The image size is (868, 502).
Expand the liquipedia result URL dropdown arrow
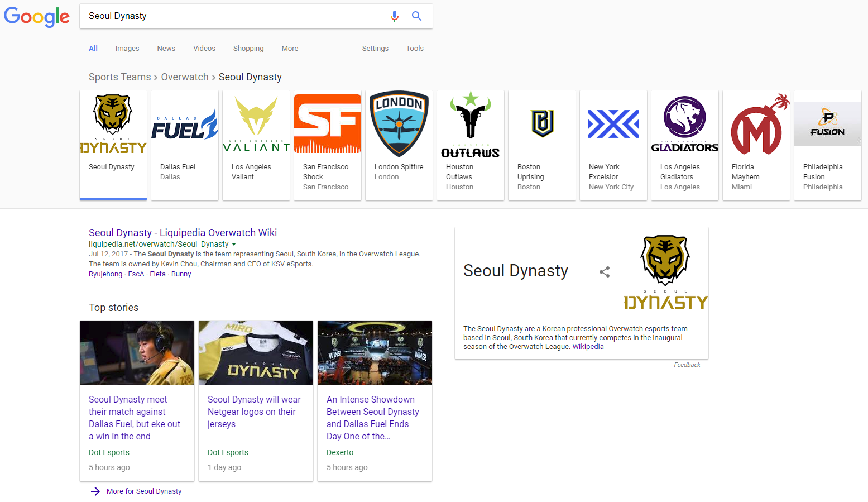coord(234,245)
